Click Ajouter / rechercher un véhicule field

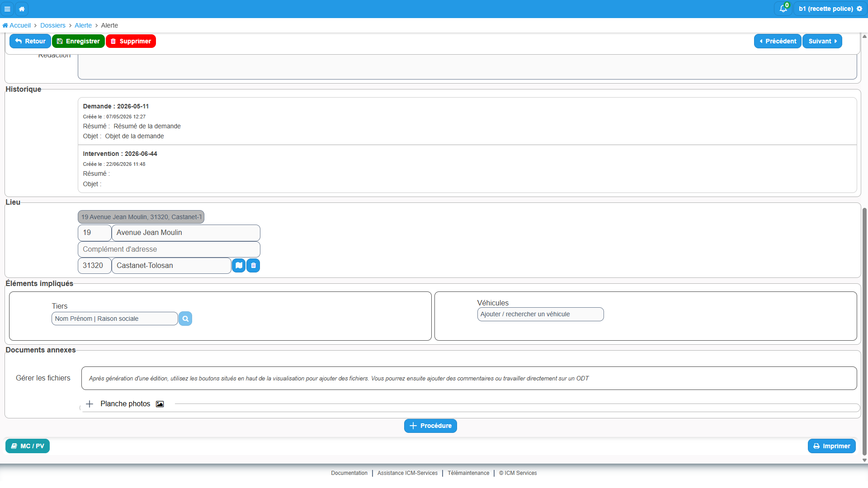[x=540, y=314]
